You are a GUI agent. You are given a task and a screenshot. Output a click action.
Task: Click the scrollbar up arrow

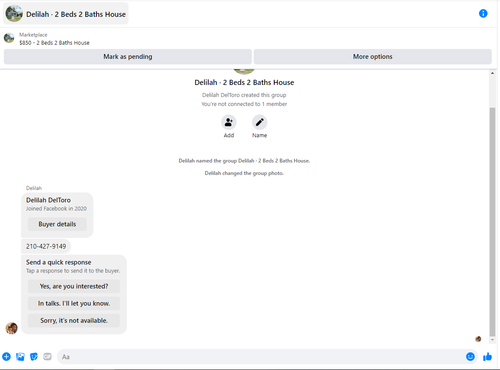tap(492, 73)
